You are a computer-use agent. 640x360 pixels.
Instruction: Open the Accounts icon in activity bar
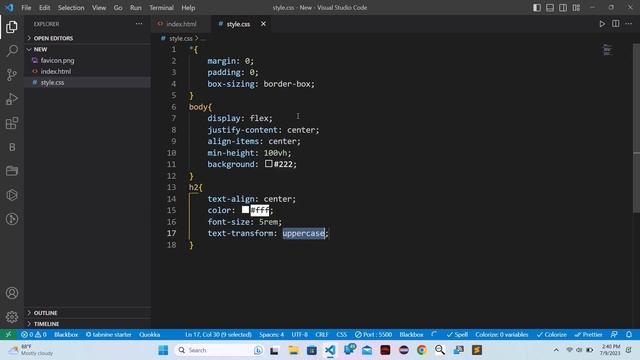click(x=12, y=293)
